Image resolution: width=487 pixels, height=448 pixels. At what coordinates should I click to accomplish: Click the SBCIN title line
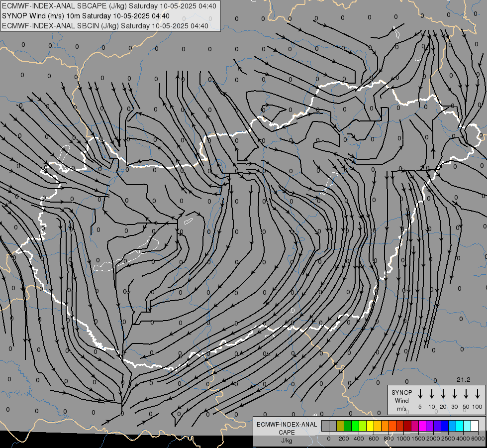(105, 26)
